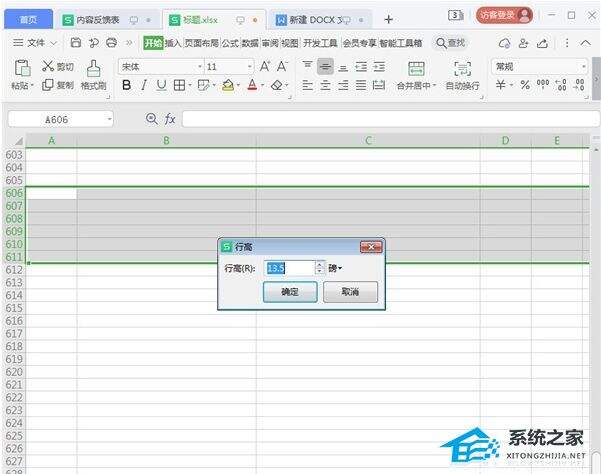Image resolution: width=601 pixels, height=474 pixels.
Task: Open a new tab with plus button
Action: (x=389, y=19)
